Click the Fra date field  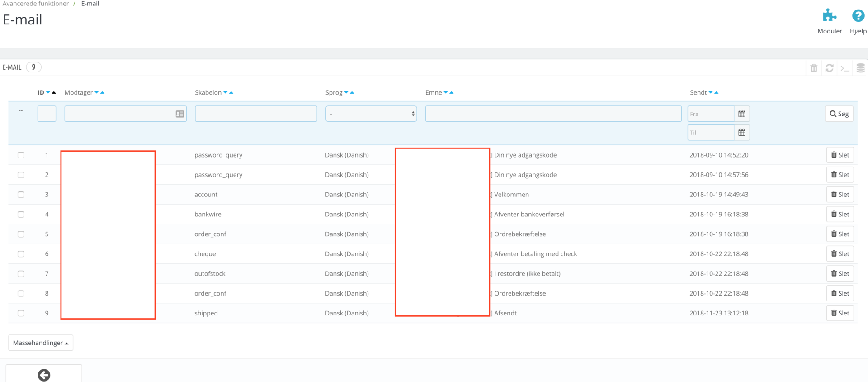tap(711, 114)
